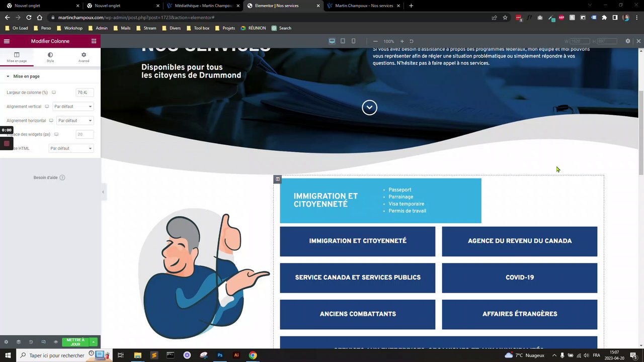This screenshot has height=362, width=644.
Task: Click the preview height H field
Action: pos(607,41)
